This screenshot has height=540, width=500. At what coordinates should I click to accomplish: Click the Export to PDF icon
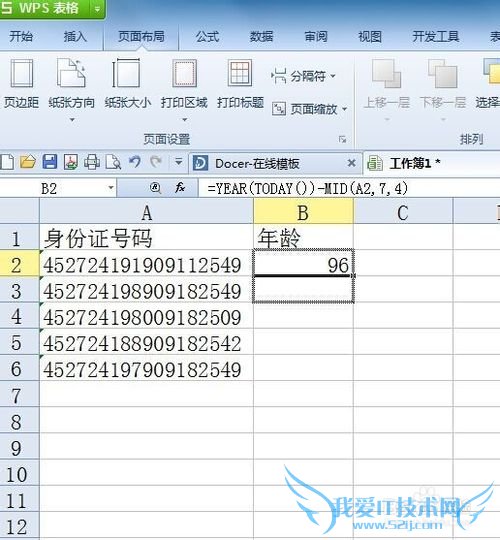71,162
